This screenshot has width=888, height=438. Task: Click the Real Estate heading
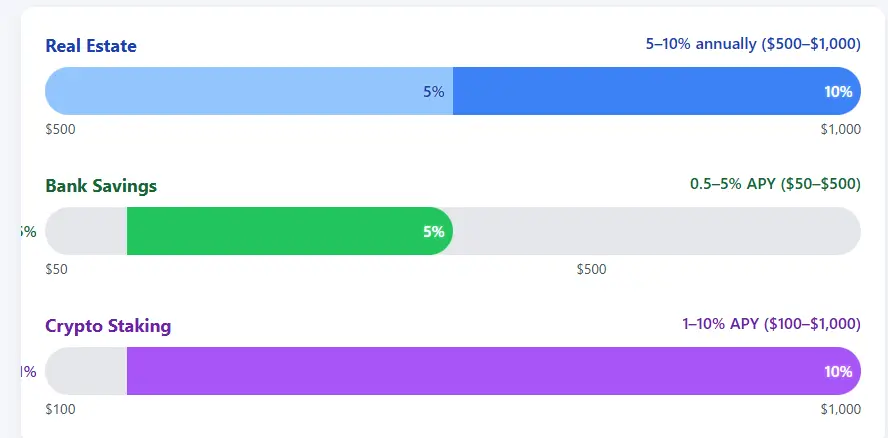[x=91, y=46]
